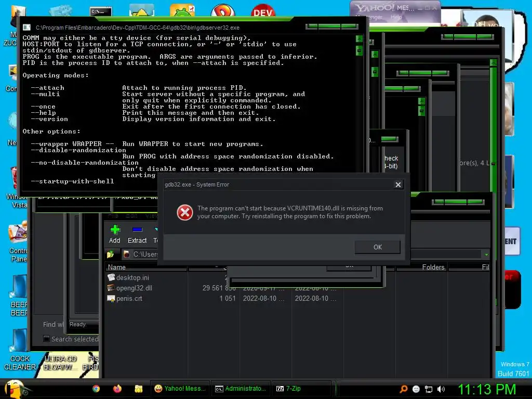Open the ULTRA CD BLOATW desktop shortcut

(x=60, y=362)
